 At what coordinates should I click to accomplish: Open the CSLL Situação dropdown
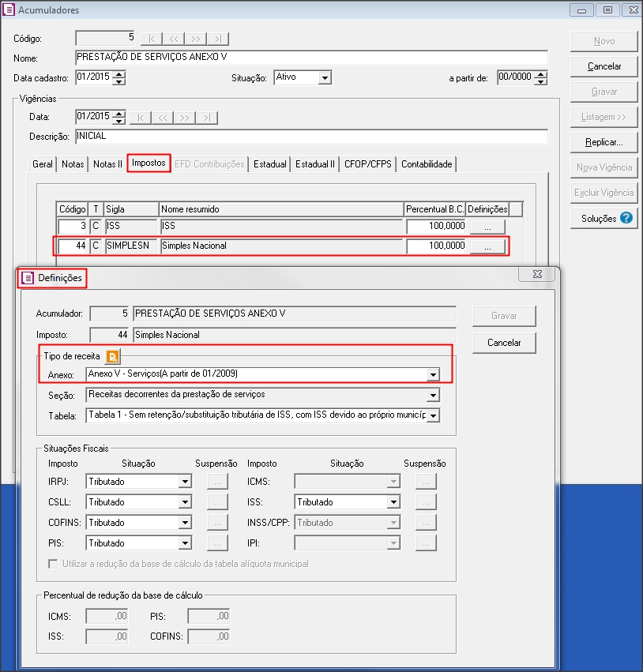click(x=185, y=502)
